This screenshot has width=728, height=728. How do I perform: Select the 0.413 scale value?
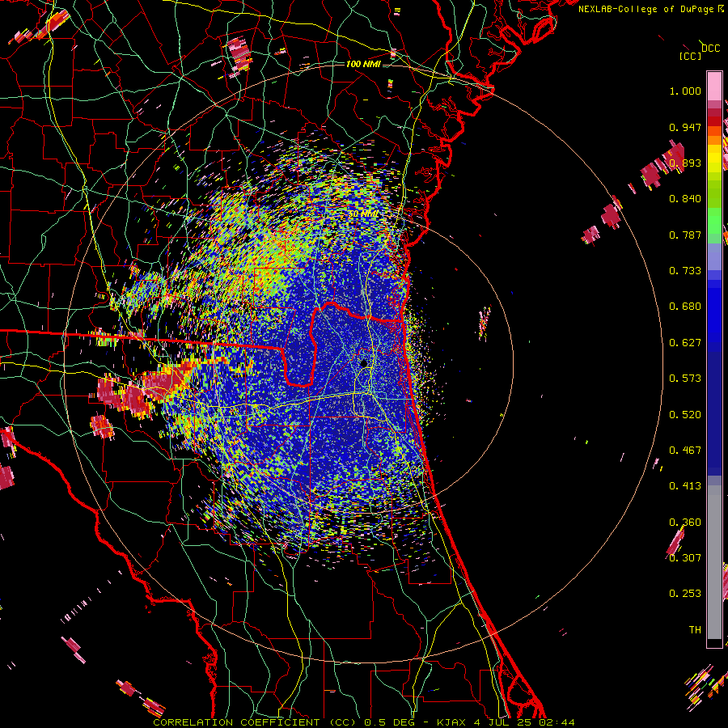685,486
